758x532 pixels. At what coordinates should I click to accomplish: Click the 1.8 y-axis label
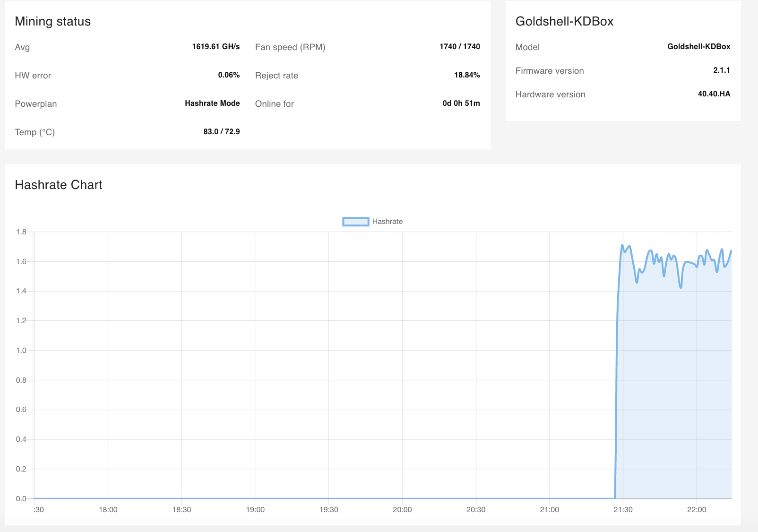21,232
